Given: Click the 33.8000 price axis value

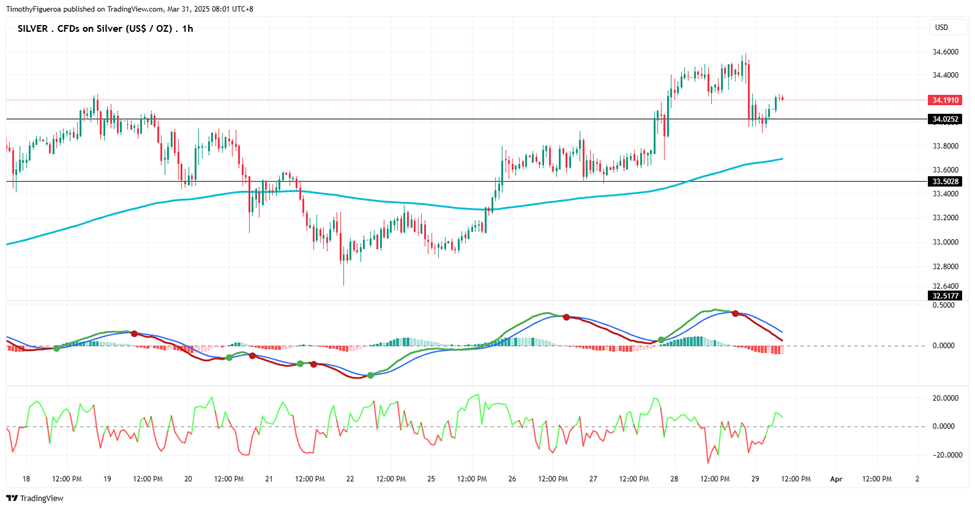Looking at the screenshot, I should (945, 147).
